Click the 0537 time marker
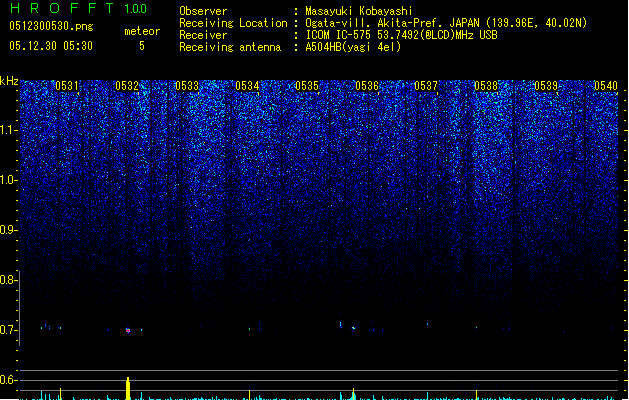 coord(426,86)
